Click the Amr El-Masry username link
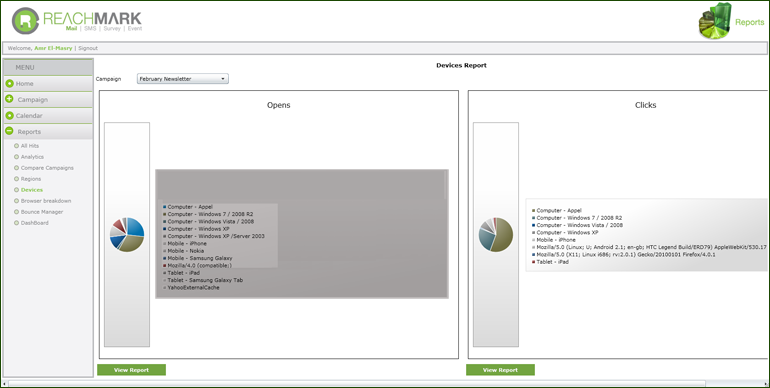Screen dimensions: 770x388 click(x=53, y=48)
